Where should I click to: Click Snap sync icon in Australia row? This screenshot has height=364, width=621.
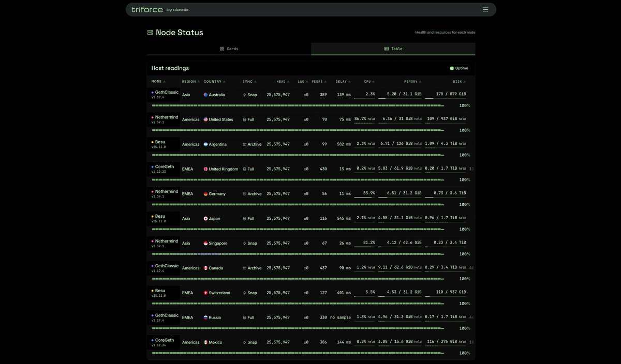pos(244,95)
